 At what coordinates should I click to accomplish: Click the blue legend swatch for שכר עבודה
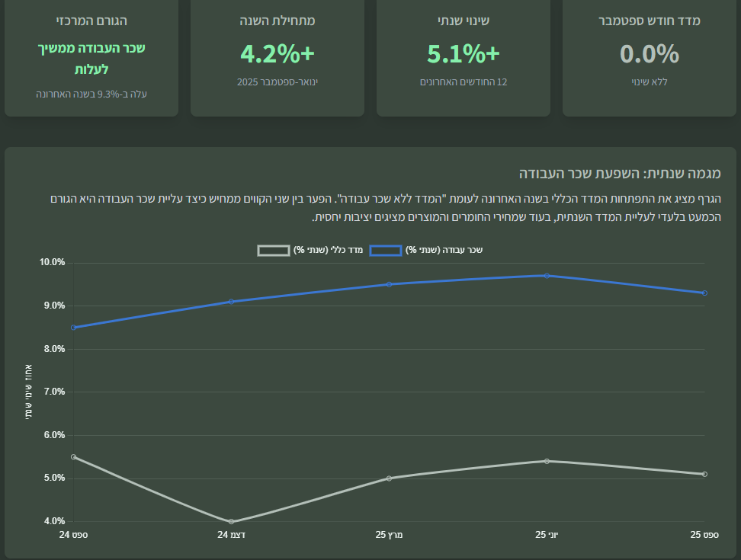385,250
